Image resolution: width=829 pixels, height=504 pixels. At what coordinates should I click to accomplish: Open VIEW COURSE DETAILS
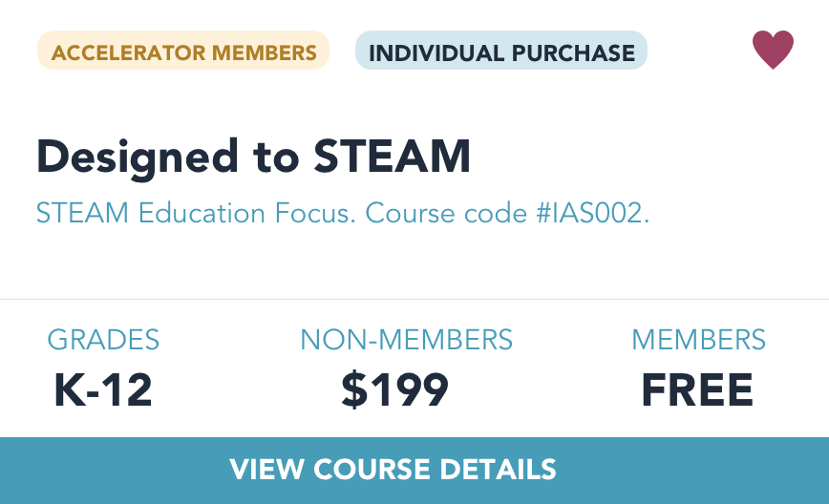[x=414, y=471]
